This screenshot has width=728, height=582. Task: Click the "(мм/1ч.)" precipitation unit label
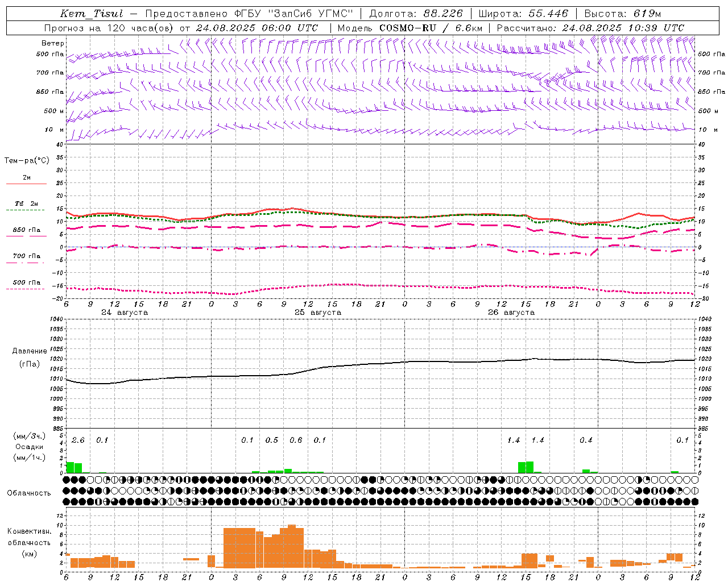click(30, 458)
